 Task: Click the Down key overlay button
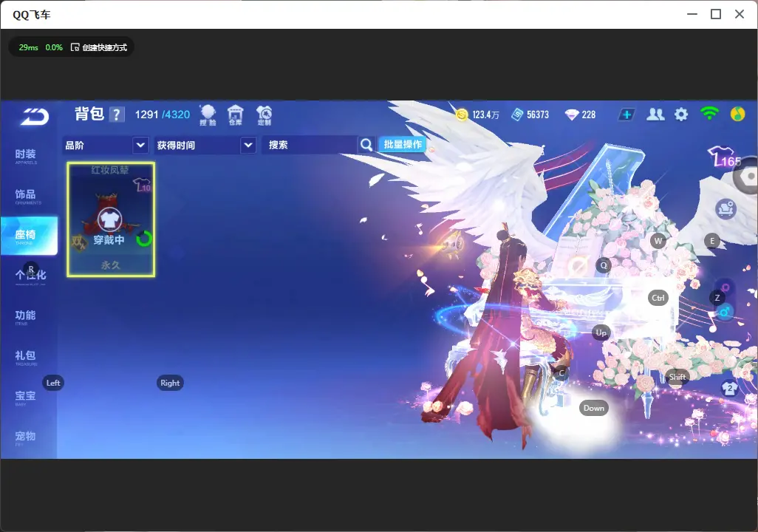click(594, 408)
